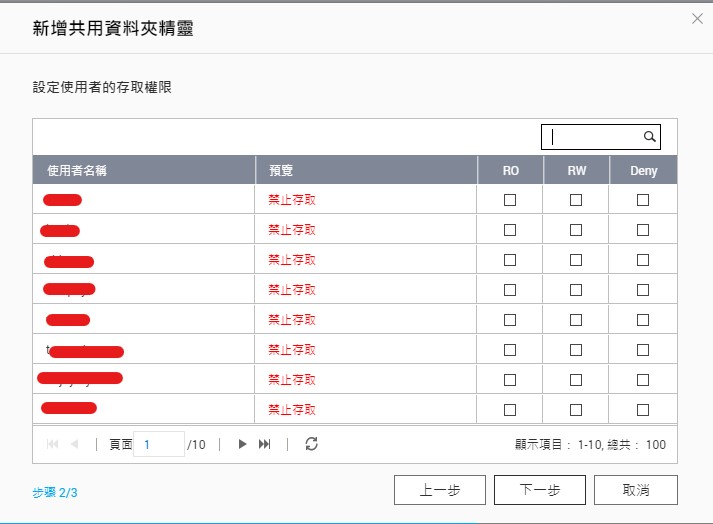The image size is (713, 524).
Task: Click the search magnifier icon
Action: tap(649, 137)
